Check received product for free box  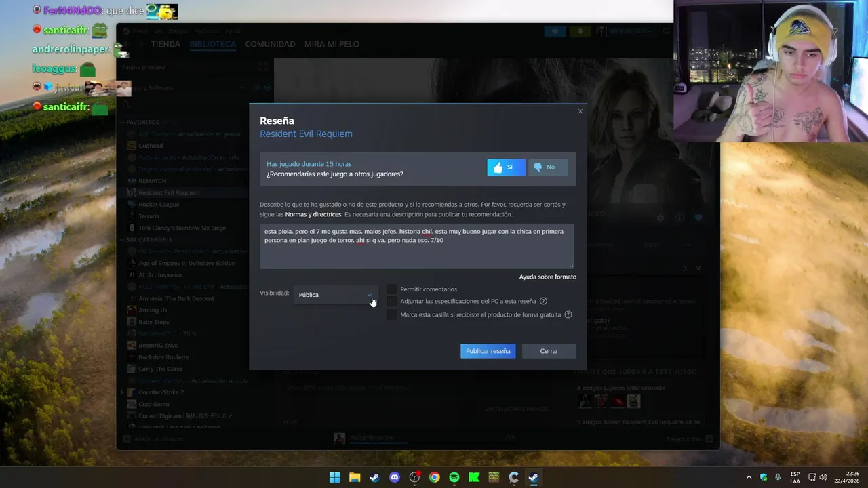pyautogui.click(x=392, y=314)
